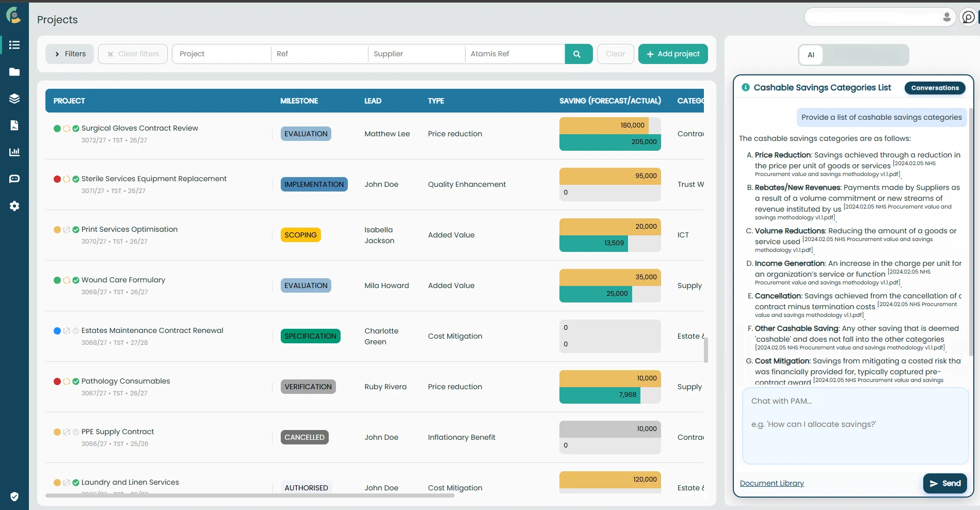This screenshot has width=980, height=510.
Task: Open the folder icon in sidebar
Action: pos(14,72)
